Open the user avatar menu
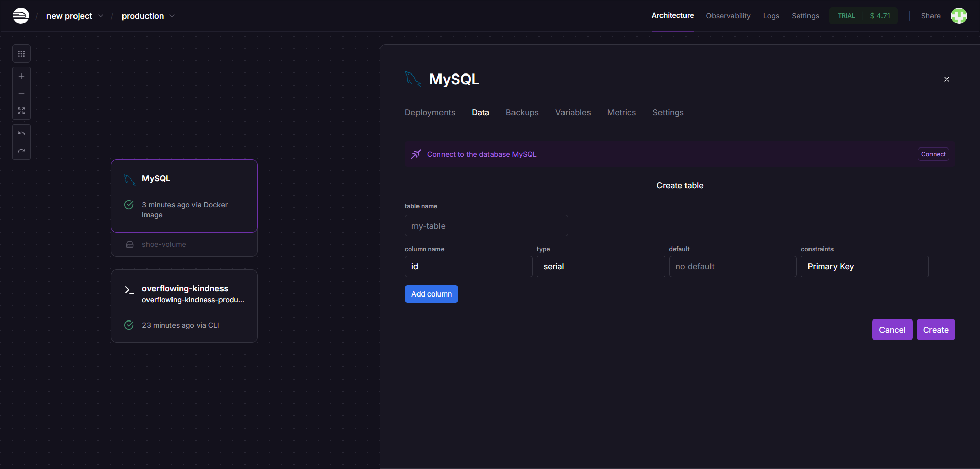 (x=959, y=16)
